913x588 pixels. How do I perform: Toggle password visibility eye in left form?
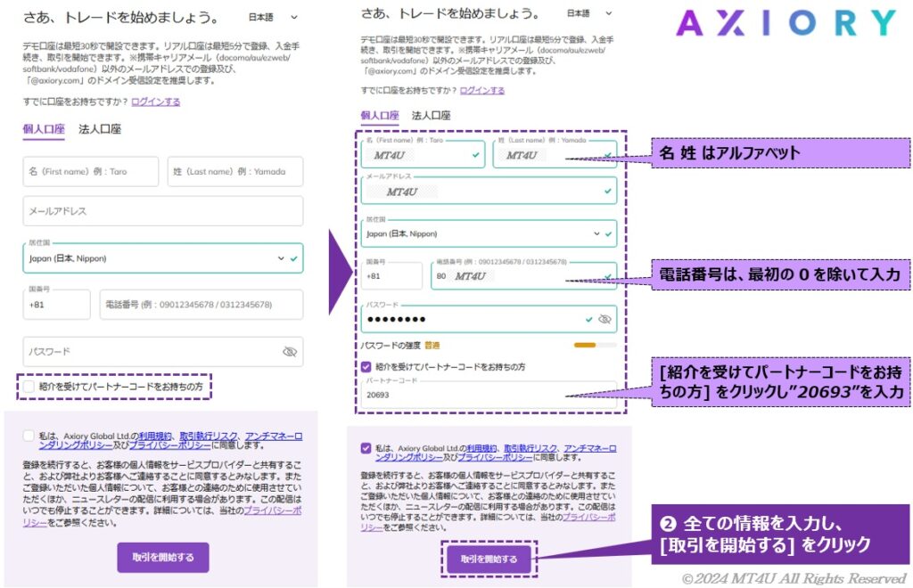tap(290, 351)
